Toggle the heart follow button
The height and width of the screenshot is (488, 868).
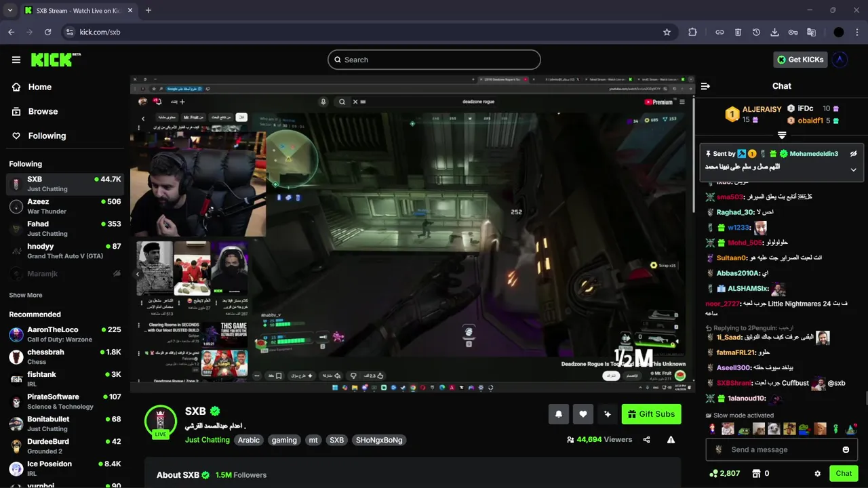click(x=583, y=414)
